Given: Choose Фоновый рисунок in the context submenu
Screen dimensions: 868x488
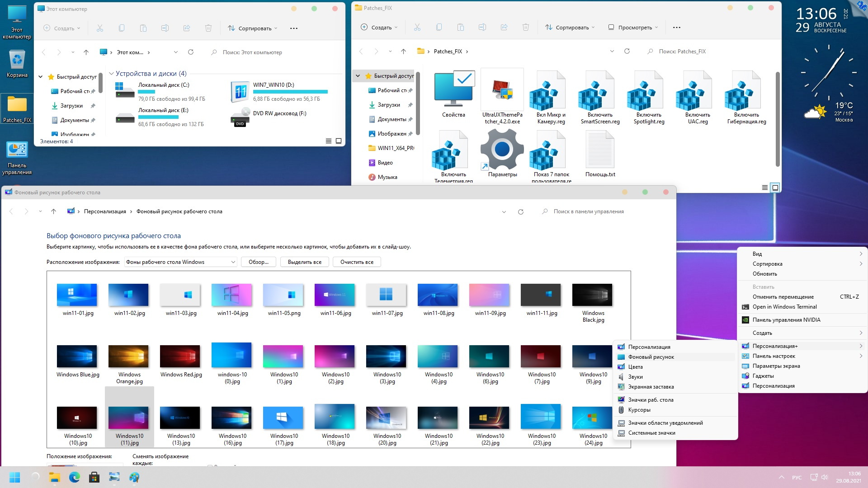Looking at the screenshot, I should [651, 357].
